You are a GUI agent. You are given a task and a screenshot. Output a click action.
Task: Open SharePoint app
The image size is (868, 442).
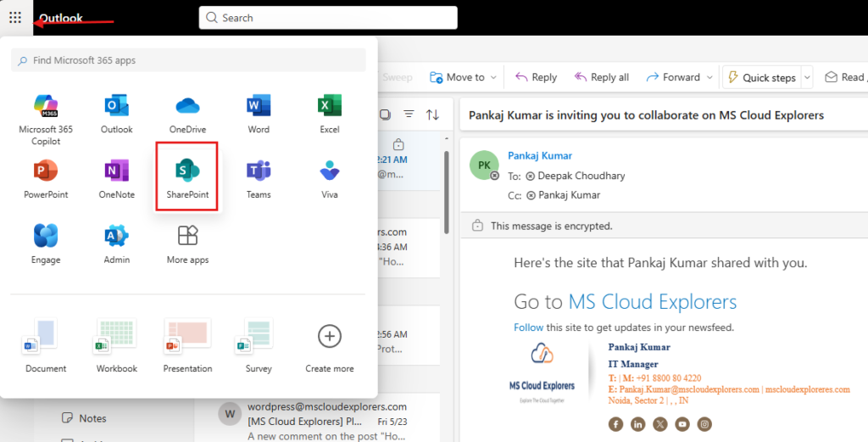[x=187, y=176]
